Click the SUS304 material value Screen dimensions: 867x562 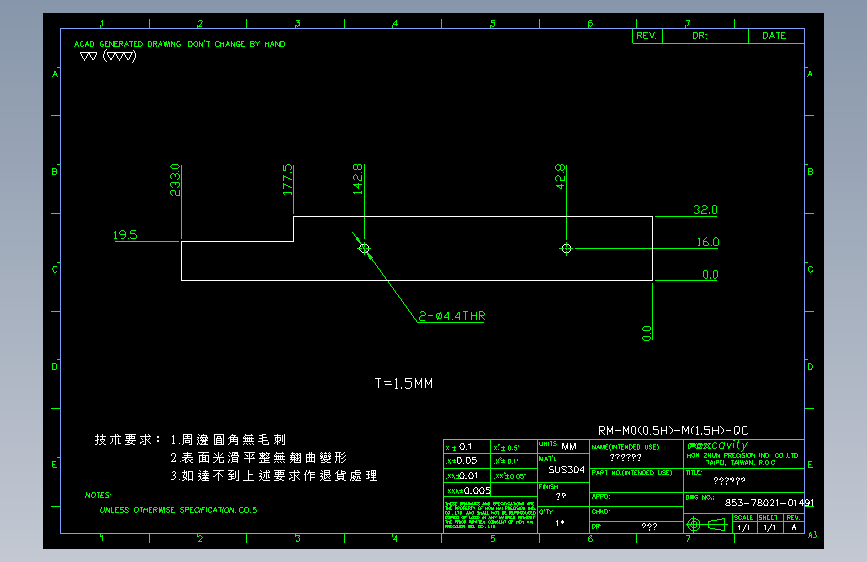pyautogui.click(x=566, y=470)
